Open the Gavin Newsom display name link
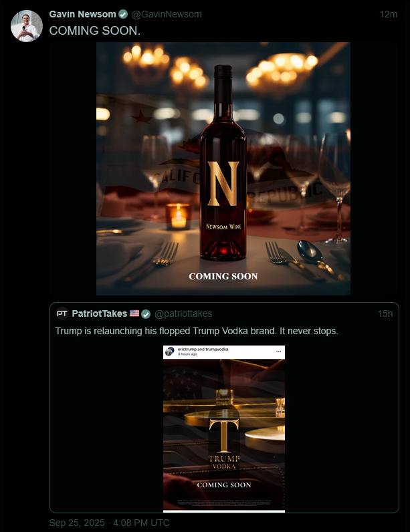The height and width of the screenshot is (532, 410). (x=82, y=14)
